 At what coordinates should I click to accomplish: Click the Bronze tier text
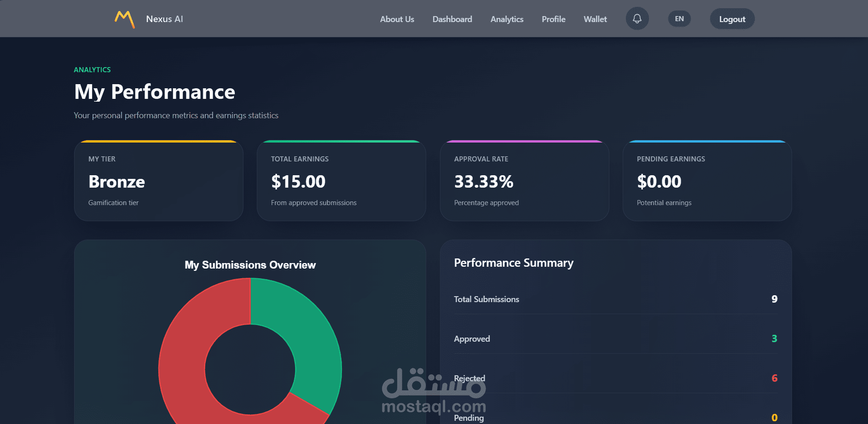coord(117,182)
